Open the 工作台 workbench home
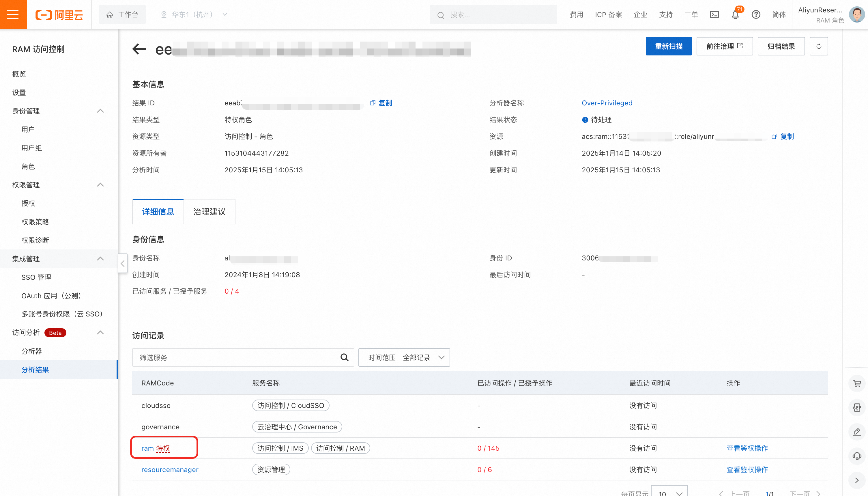The width and height of the screenshot is (868, 496). 123,15
